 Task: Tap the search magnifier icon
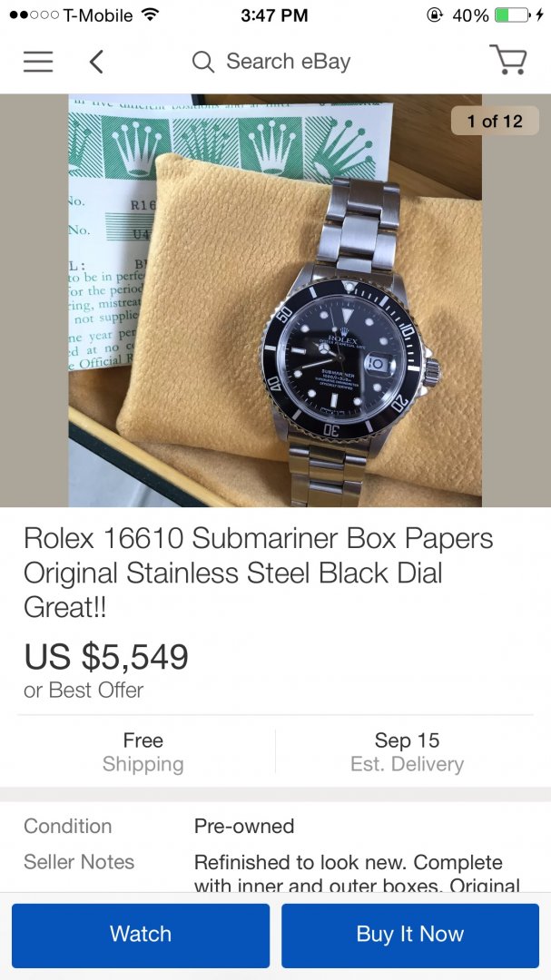[x=203, y=62]
